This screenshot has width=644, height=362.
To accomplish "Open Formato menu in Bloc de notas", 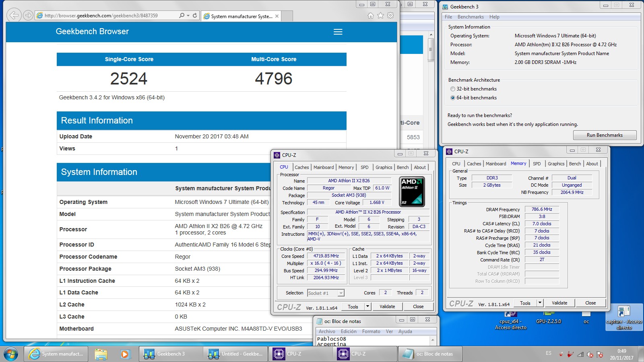I will pyautogui.click(x=371, y=331).
